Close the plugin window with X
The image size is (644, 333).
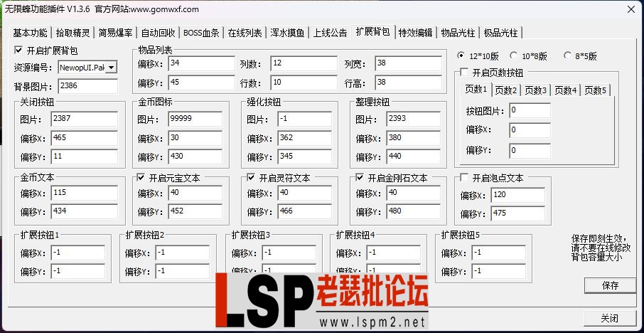click(631, 9)
